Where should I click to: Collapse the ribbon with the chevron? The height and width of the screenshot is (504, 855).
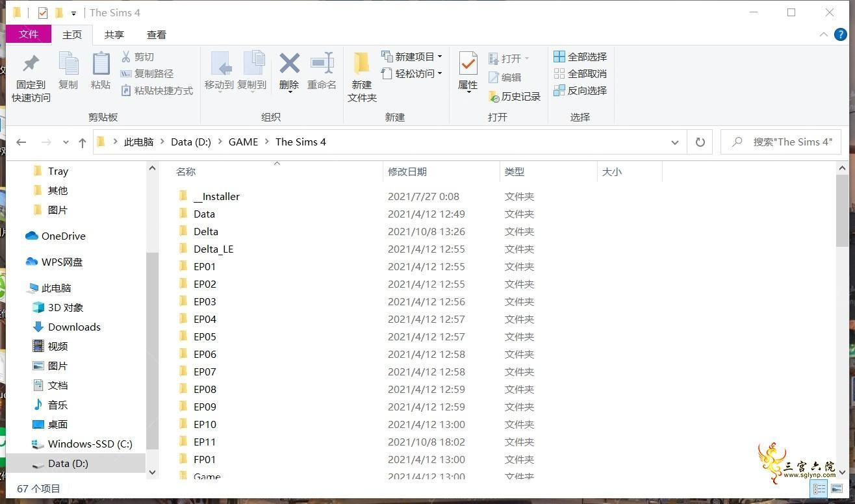pos(824,34)
